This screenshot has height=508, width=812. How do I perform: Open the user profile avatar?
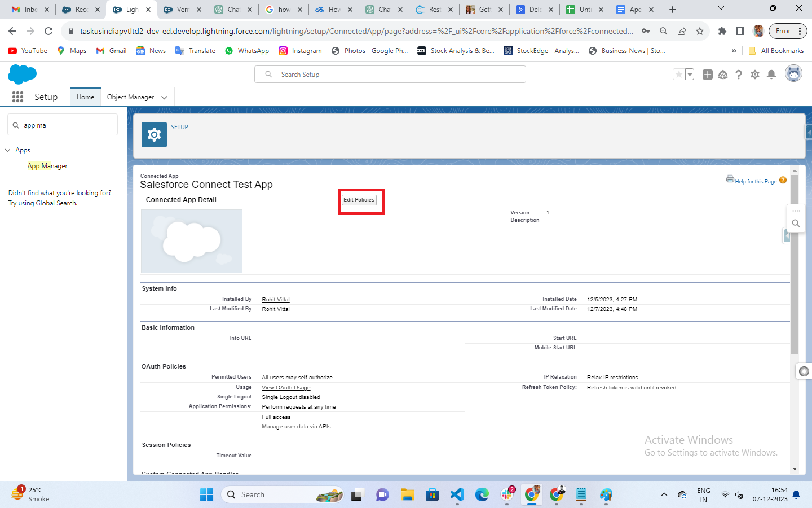(793, 74)
